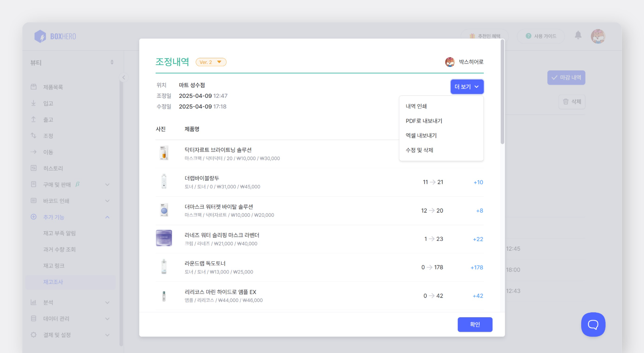644x353 pixels.
Task: Click the 추가 기능 plus circle icon
Action: pyautogui.click(x=33, y=217)
